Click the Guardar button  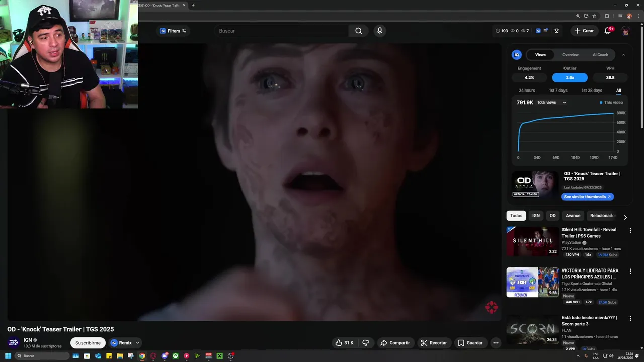tap(470, 343)
